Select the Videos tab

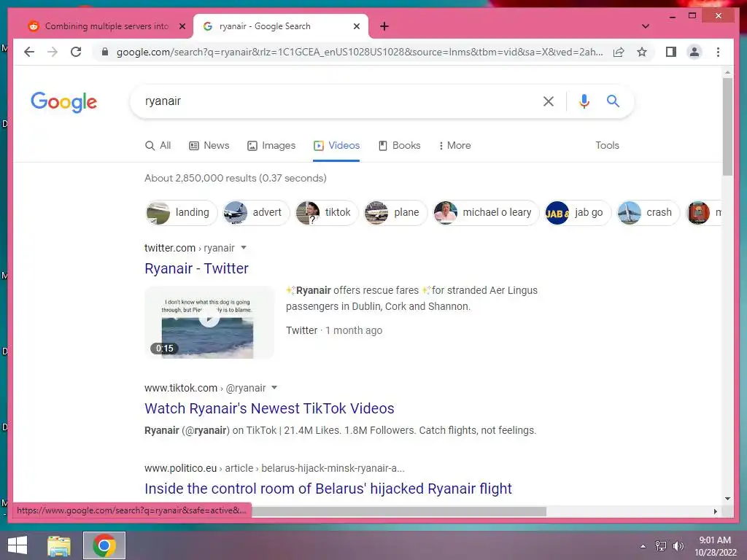tap(336, 145)
